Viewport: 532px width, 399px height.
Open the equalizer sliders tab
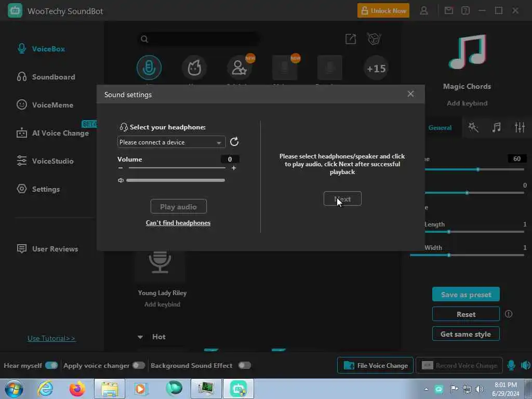tap(520, 127)
